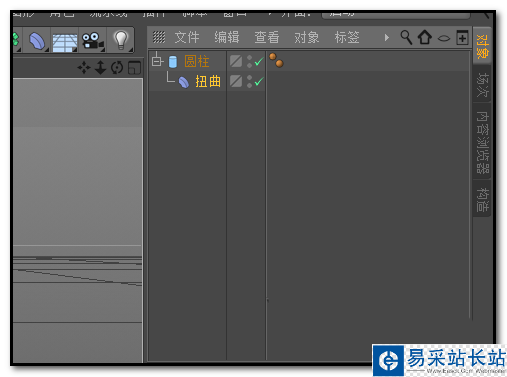The width and height of the screenshot is (507, 377).
Task: Select the 圆柱 object in the tree
Action: pyautogui.click(x=197, y=62)
